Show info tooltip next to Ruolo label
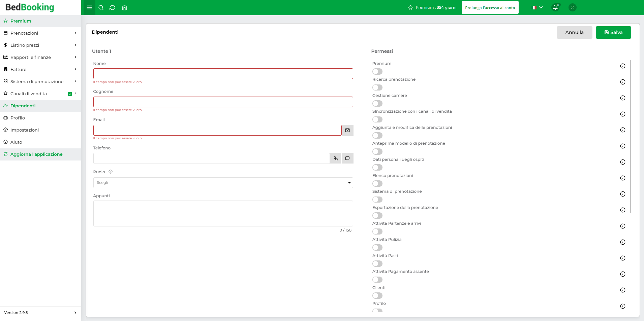This screenshot has height=321, width=644. point(111,172)
